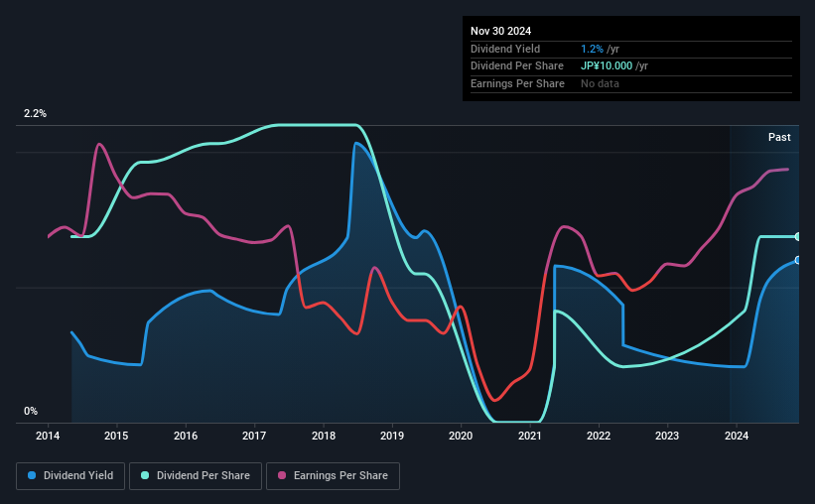Click the blue Dividend Yield legend dot
This screenshot has width=815, height=504.
pyautogui.click(x=32, y=475)
